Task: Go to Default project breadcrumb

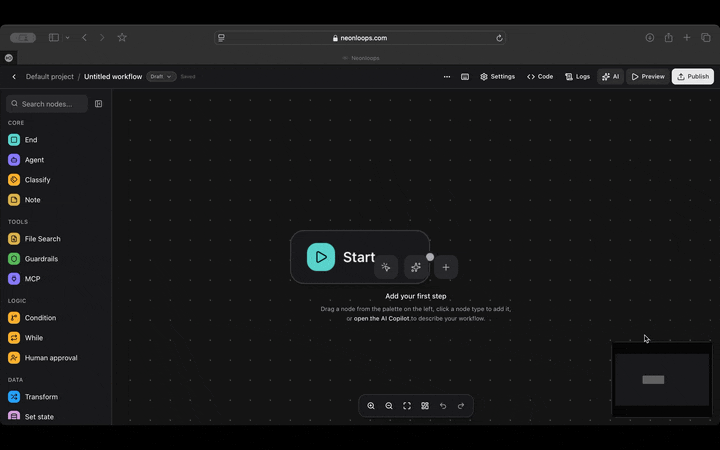Action: 50,77
